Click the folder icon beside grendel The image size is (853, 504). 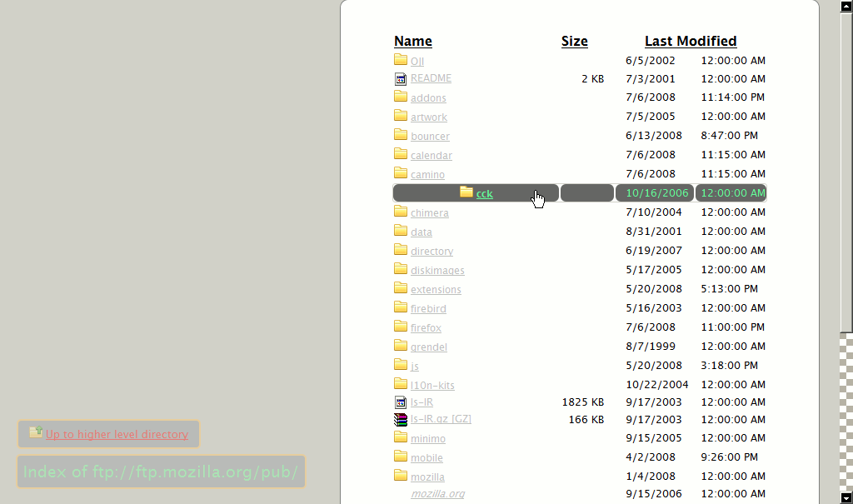[401, 345]
